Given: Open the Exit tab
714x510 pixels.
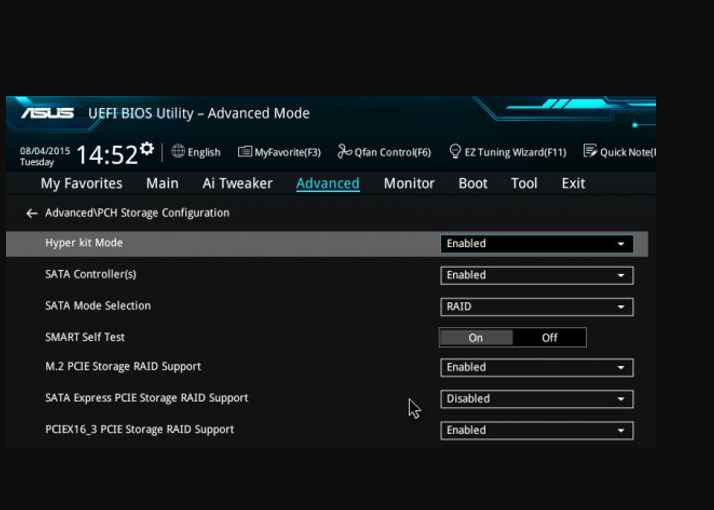Looking at the screenshot, I should coord(573,184).
